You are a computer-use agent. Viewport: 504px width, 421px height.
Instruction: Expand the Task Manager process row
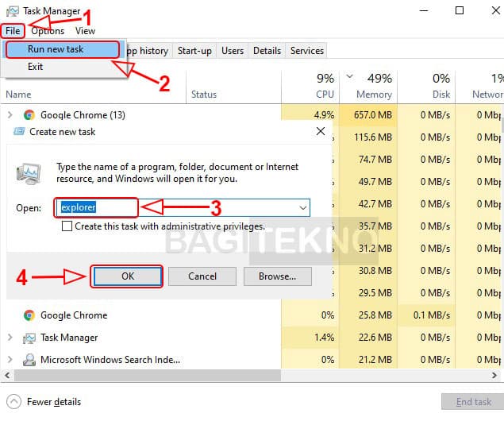(x=10, y=338)
